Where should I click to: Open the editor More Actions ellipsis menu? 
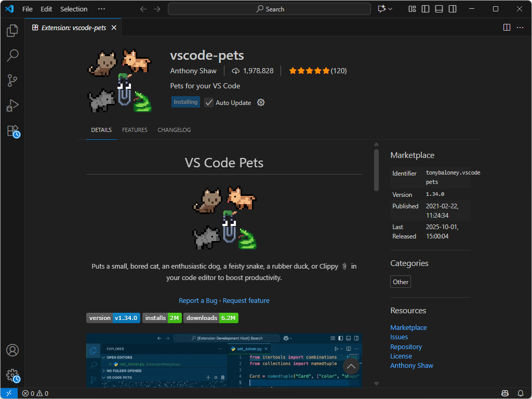coord(521,28)
